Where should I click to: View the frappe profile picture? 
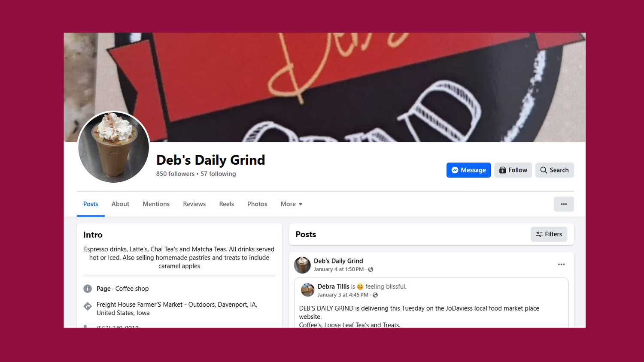click(x=114, y=147)
